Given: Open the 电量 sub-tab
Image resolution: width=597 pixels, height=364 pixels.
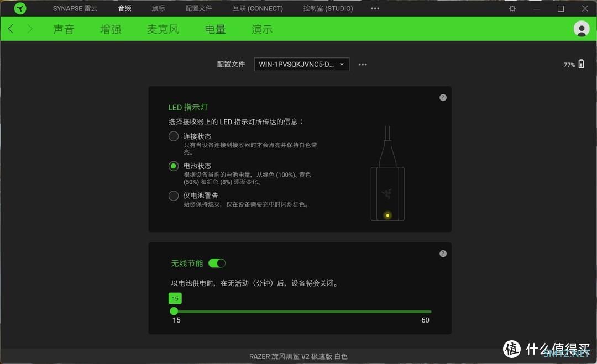Looking at the screenshot, I should coord(215,29).
